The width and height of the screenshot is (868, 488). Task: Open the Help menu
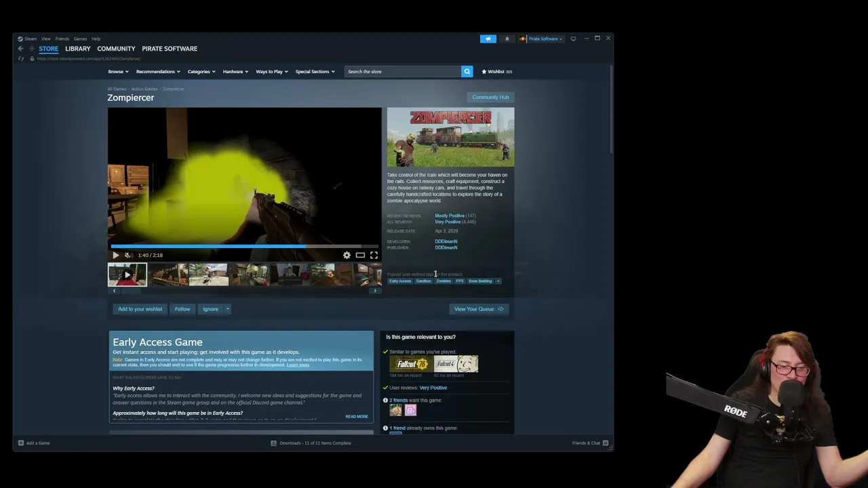pyautogui.click(x=96, y=39)
